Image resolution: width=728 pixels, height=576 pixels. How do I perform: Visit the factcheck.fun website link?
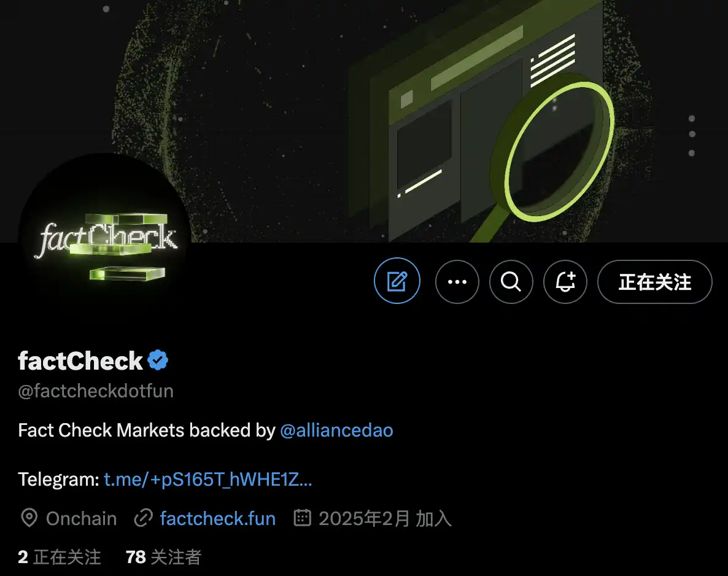click(218, 518)
